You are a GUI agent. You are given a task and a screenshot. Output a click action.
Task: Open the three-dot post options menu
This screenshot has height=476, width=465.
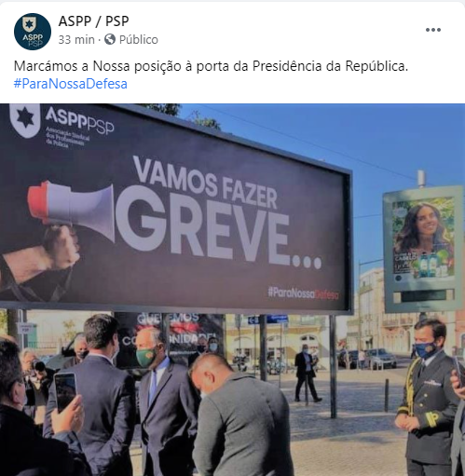click(433, 30)
